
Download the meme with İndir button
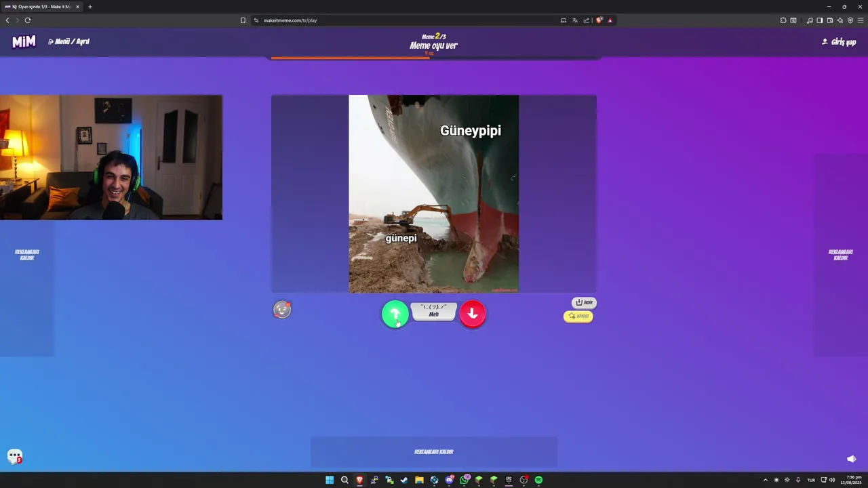coord(584,302)
